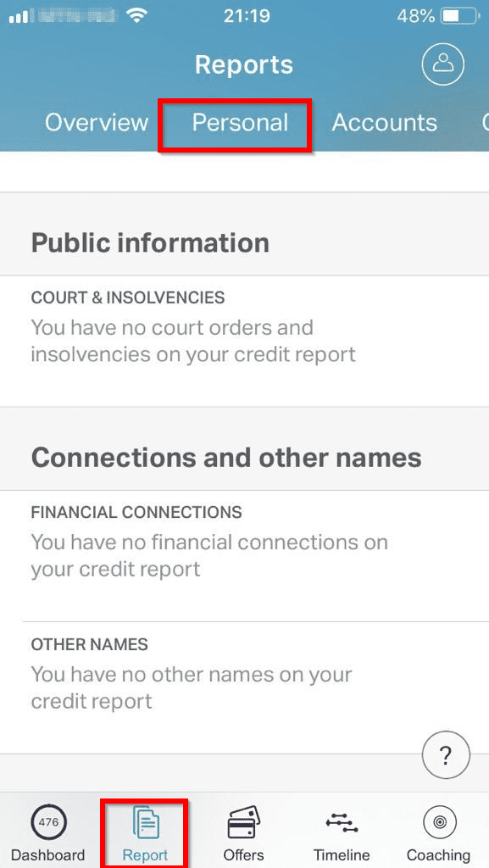The image size is (489, 868).
Task: Open the profile avatar icon
Action: (442, 64)
